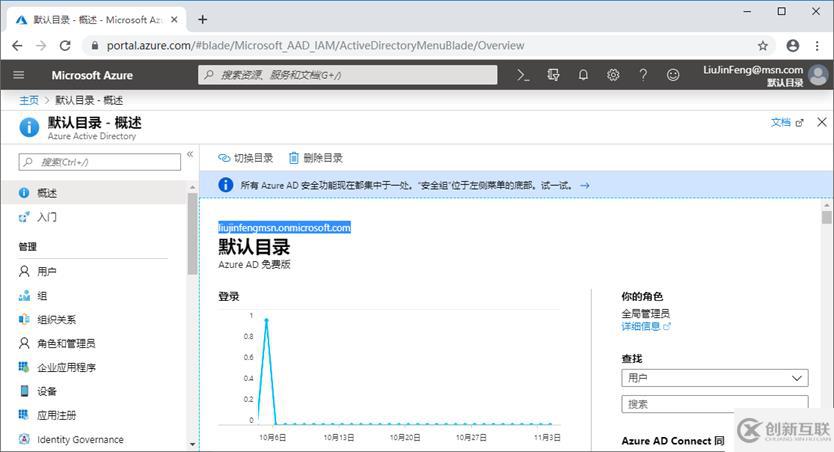Click the 删除目录 trash icon

[x=294, y=158]
